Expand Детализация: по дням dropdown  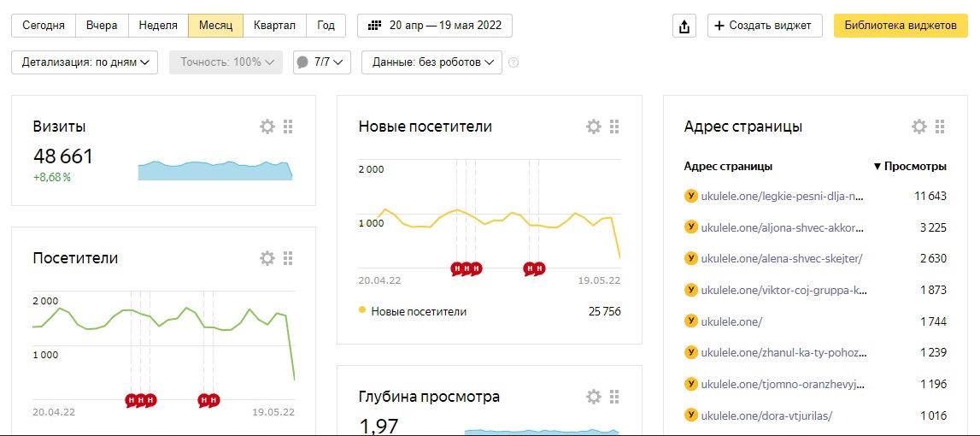[x=85, y=62]
